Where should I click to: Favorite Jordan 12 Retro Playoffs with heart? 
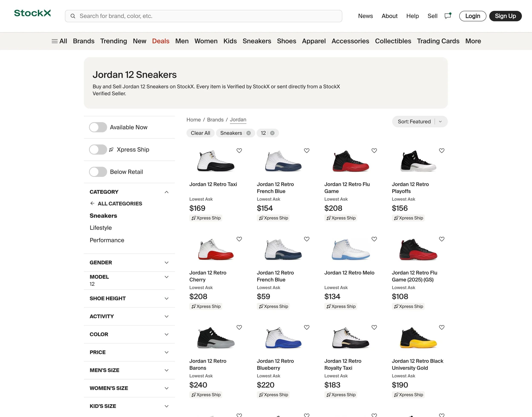(442, 151)
